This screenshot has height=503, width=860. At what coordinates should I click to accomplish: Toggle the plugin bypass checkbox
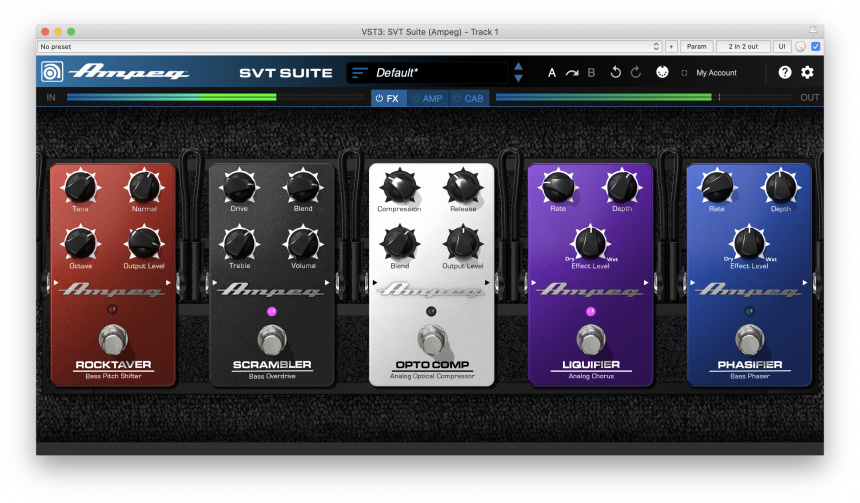(816, 47)
